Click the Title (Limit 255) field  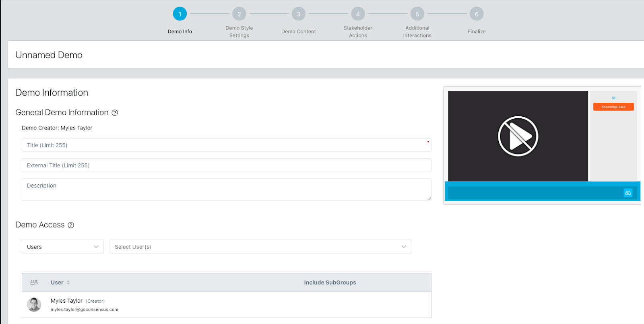point(227,145)
